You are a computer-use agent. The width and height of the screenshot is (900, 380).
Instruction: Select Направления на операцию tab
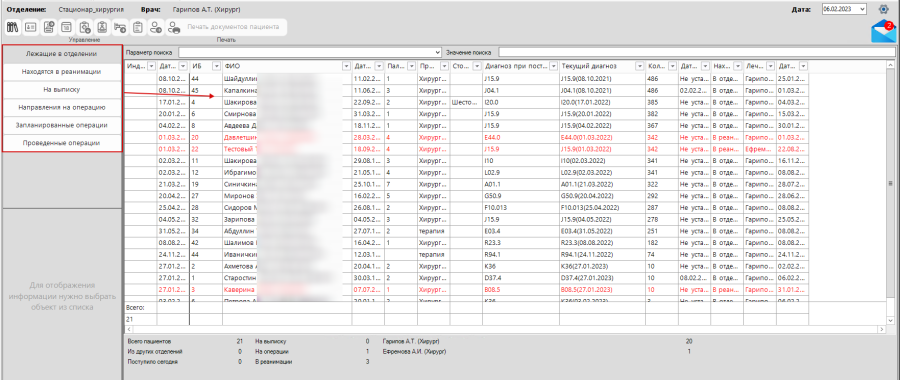point(63,107)
